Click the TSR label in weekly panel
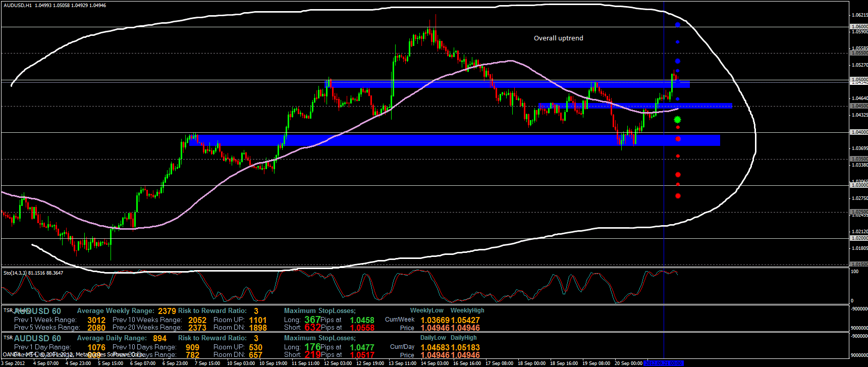 8,310
